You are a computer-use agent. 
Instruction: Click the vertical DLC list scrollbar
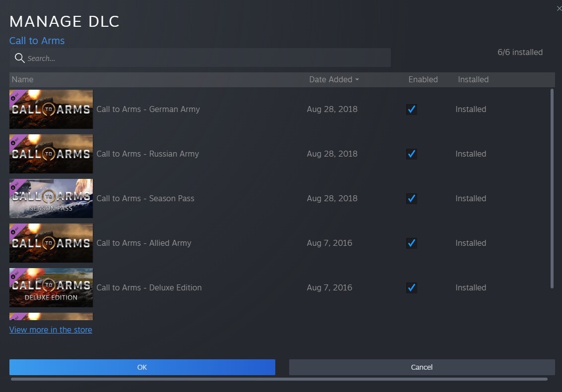(x=552, y=189)
